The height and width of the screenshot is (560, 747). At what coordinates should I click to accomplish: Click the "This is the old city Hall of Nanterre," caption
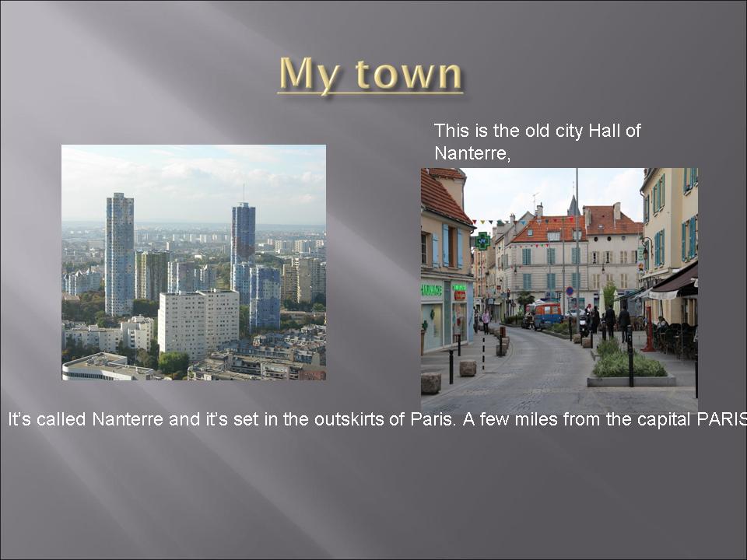pos(538,142)
